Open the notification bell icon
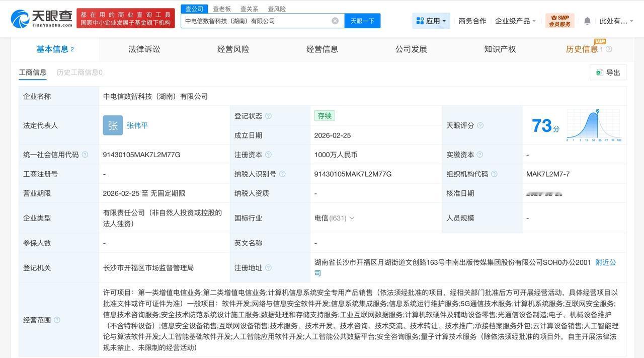The image size is (644, 358). [587, 20]
